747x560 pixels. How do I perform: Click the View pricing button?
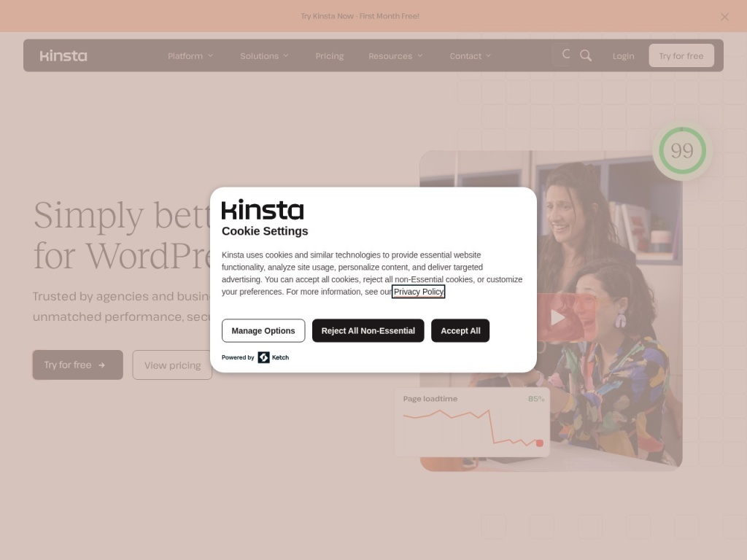[x=172, y=365]
